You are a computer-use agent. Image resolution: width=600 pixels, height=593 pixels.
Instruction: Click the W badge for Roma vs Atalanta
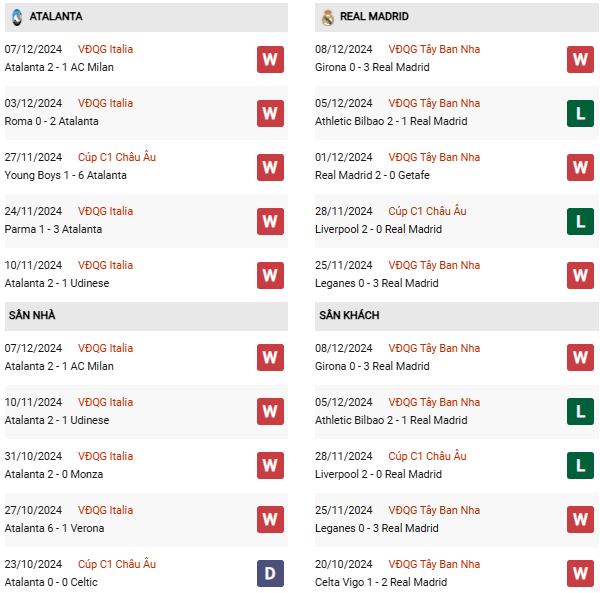270,113
